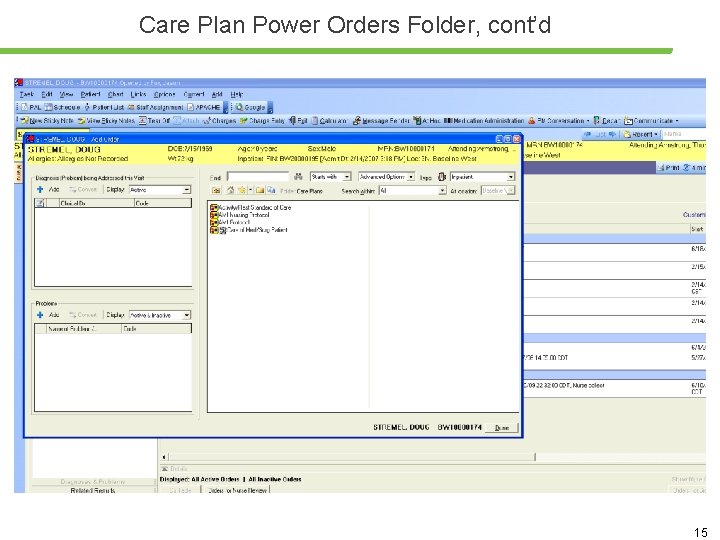
Task: Open the Ad Hoc charting tool
Action: (x=427, y=121)
